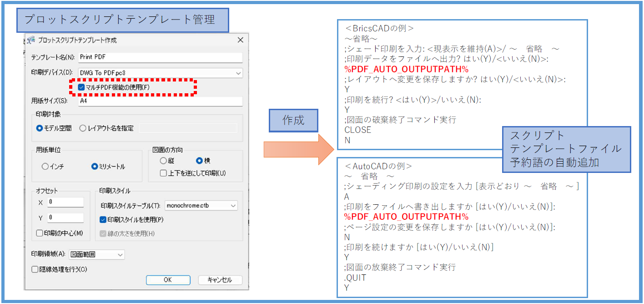Set drawing orientation to 縦

[163, 161]
